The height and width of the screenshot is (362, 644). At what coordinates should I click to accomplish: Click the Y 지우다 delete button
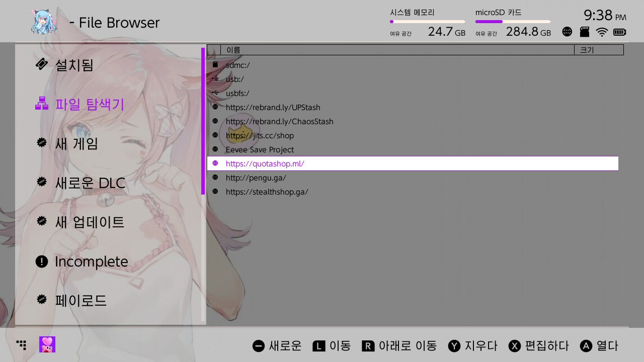click(472, 346)
